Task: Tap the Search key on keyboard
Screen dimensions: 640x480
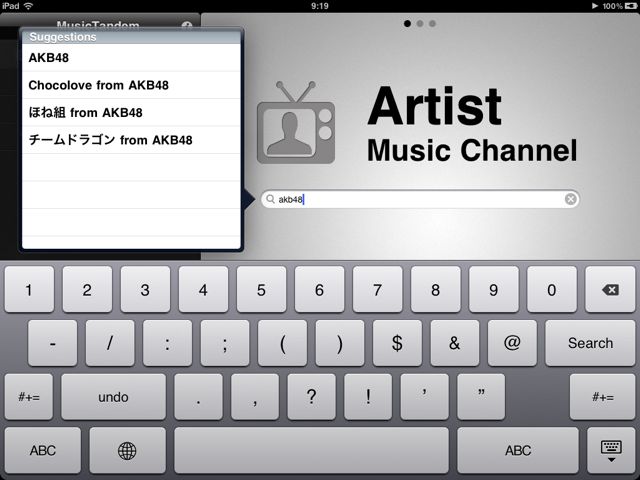Action: point(590,343)
